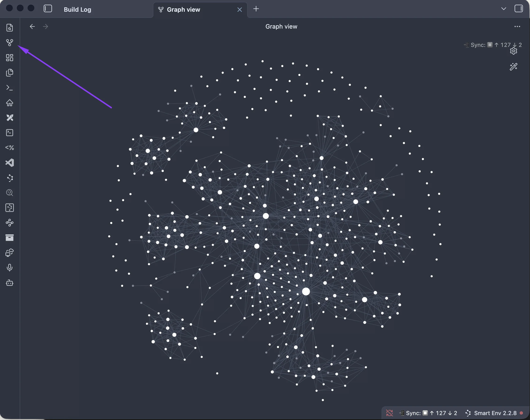Open graph view from the ribbon
This screenshot has width=530, height=420.
coord(10,42)
